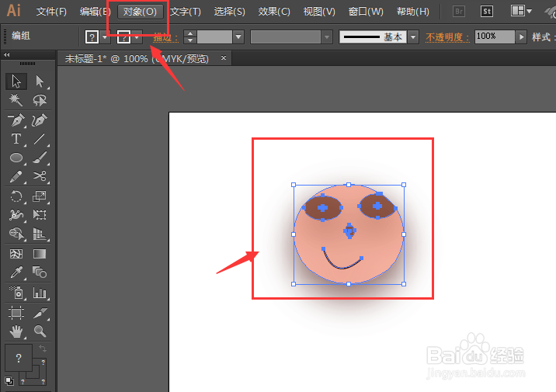Select the Symbol Sprayer tool
Screen dimensions: 556x392
coord(16,293)
